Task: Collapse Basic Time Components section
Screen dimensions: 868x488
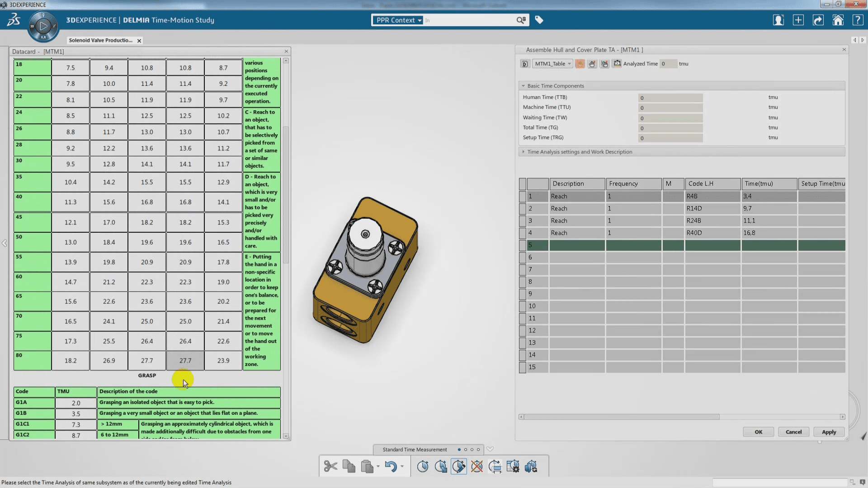Action: pyautogui.click(x=524, y=86)
